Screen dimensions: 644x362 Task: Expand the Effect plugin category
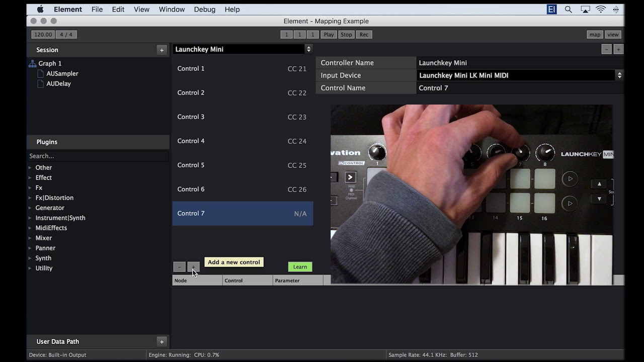30,177
